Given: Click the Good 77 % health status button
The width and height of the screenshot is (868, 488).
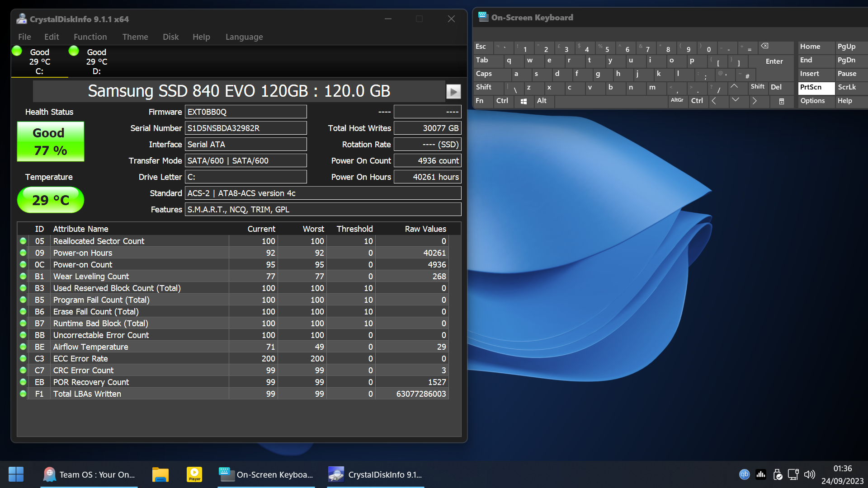Looking at the screenshot, I should point(51,141).
